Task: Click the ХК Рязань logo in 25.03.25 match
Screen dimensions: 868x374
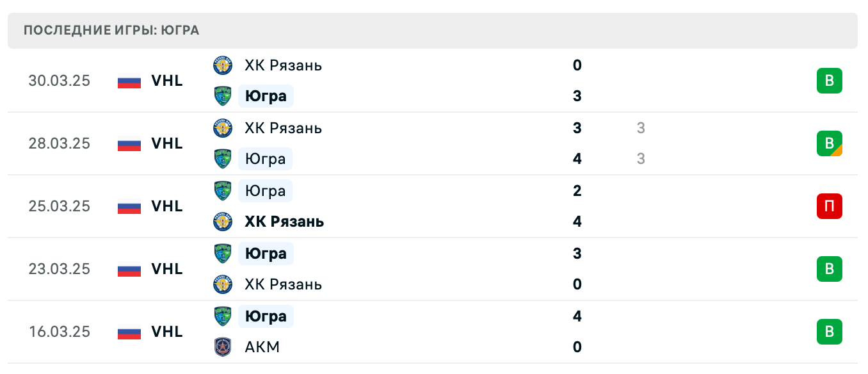Action: [x=223, y=222]
